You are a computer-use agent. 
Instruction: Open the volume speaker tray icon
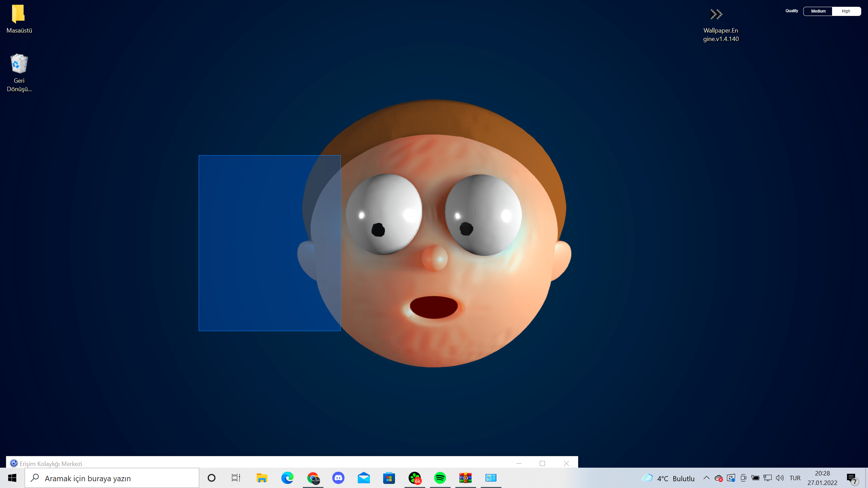[x=780, y=478]
